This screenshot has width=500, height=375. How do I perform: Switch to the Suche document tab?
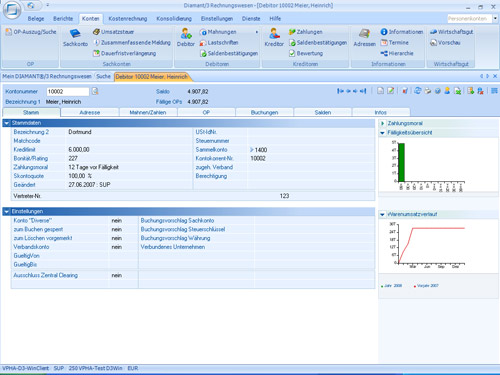coord(103,76)
